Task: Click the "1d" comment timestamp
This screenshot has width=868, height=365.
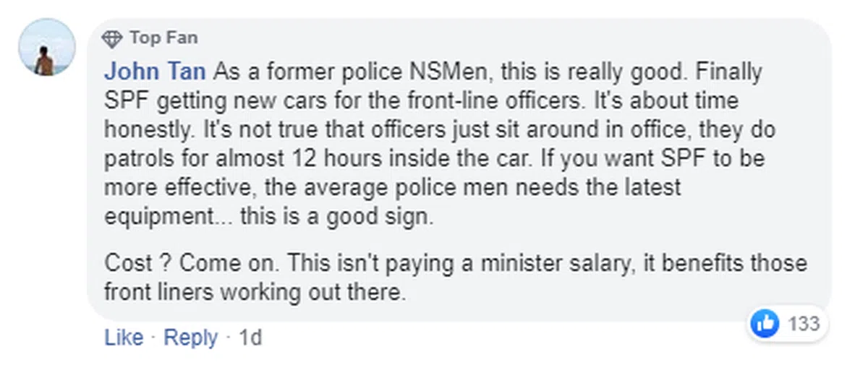Action: (x=250, y=338)
